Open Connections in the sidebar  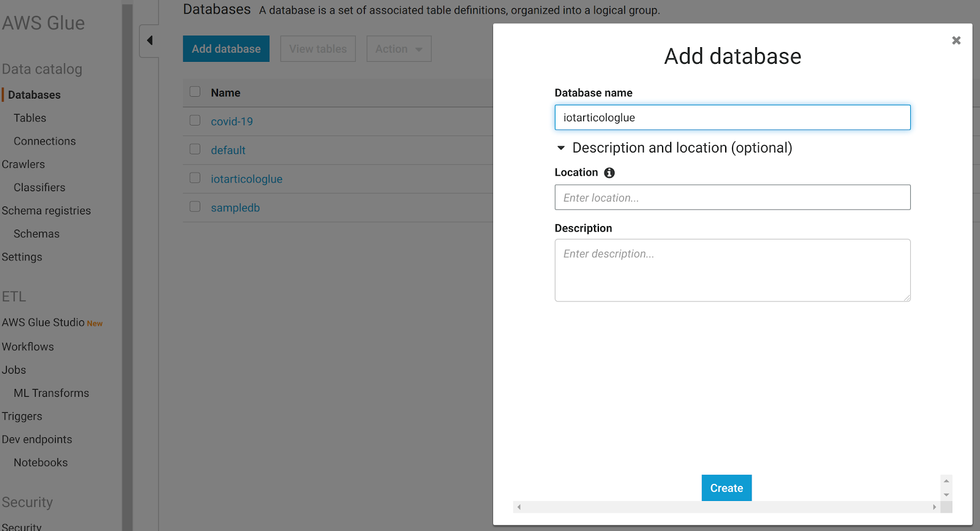tap(45, 141)
